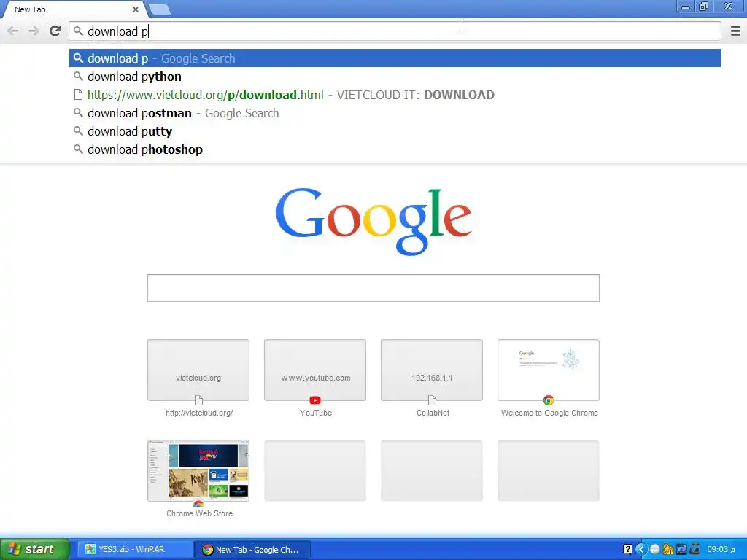The height and width of the screenshot is (560, 747).
Task: Click the CollabNet link label
Action: pos(433,413)
